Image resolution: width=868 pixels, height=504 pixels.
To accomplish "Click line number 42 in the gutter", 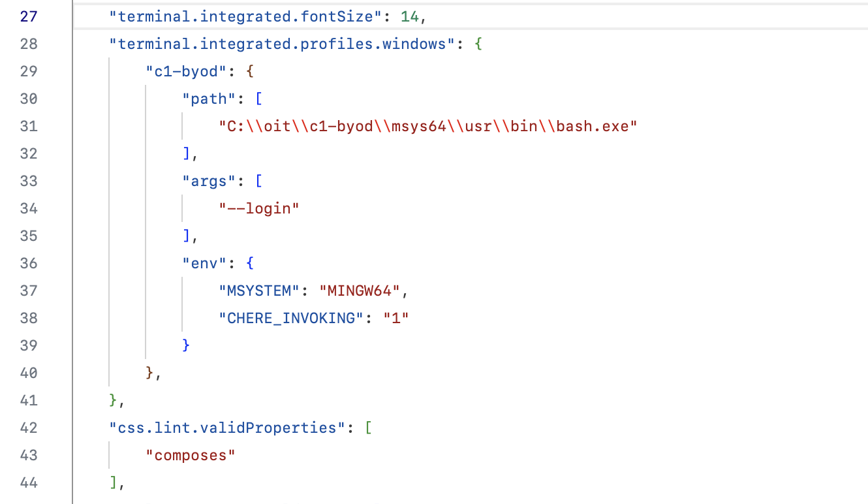I will click(x=29, y=428).
